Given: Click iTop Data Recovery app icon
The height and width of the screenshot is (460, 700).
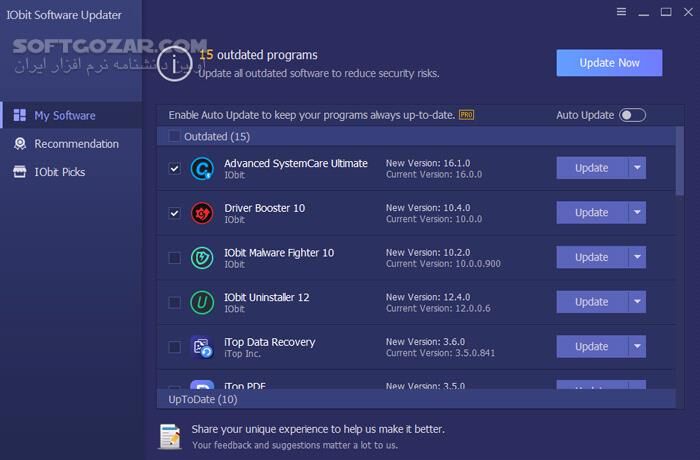Looking at the screenshot, I should [202, 347].
